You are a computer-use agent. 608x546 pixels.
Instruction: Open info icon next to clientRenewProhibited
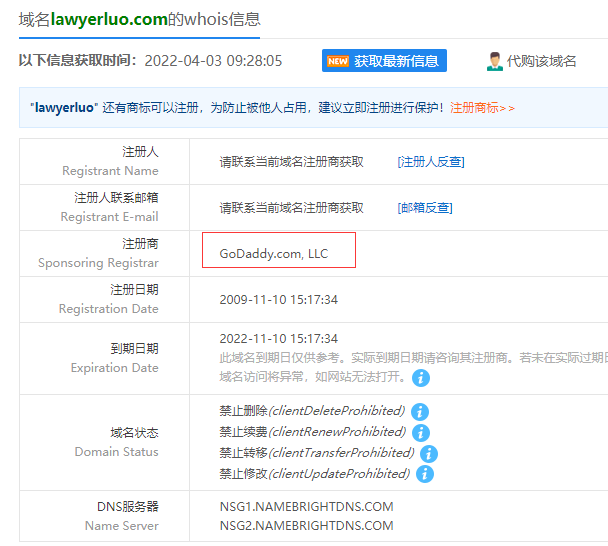click(x=421, y=432)
